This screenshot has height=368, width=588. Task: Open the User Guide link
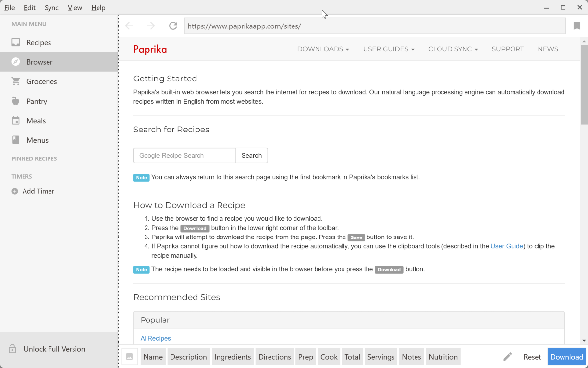pyautogui.click(x=507, y=246)
